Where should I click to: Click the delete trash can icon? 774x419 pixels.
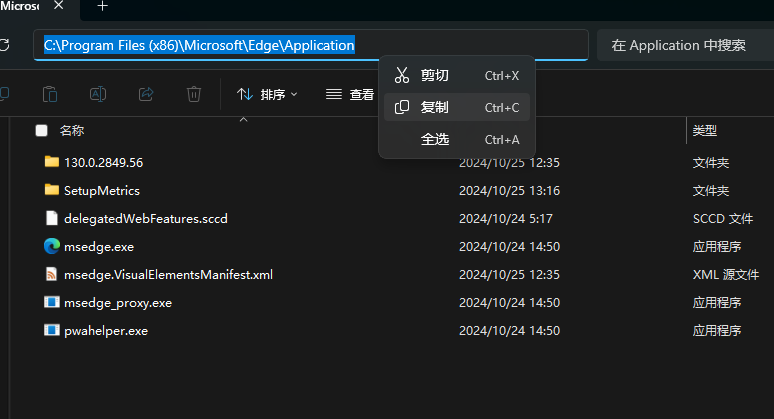194,94
